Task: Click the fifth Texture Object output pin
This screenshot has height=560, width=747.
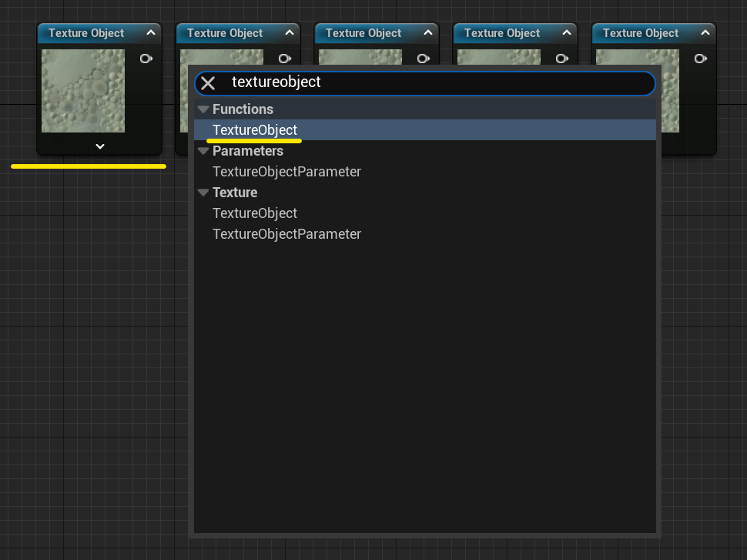Action: click(700, 59)
